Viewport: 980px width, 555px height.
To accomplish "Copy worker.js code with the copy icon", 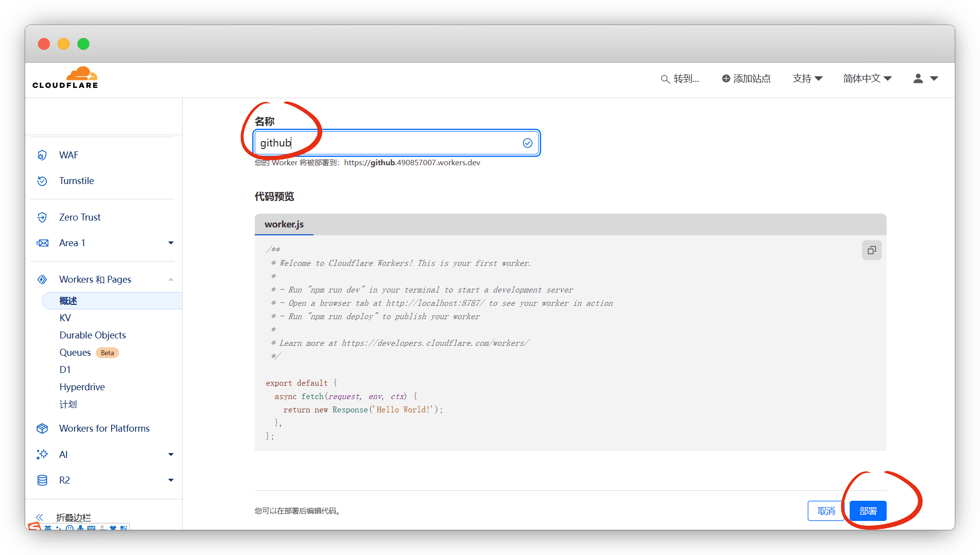I will point(871,250).
